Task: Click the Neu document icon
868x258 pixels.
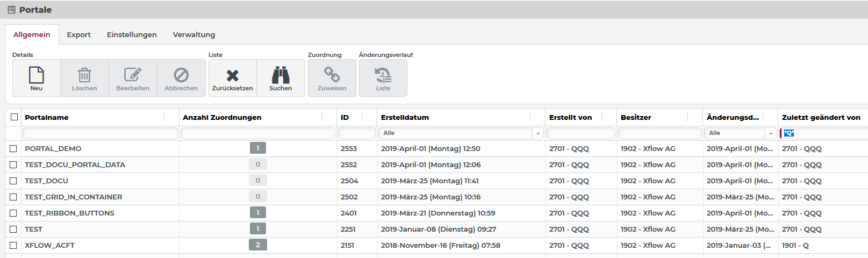Action: coord(36,75)
